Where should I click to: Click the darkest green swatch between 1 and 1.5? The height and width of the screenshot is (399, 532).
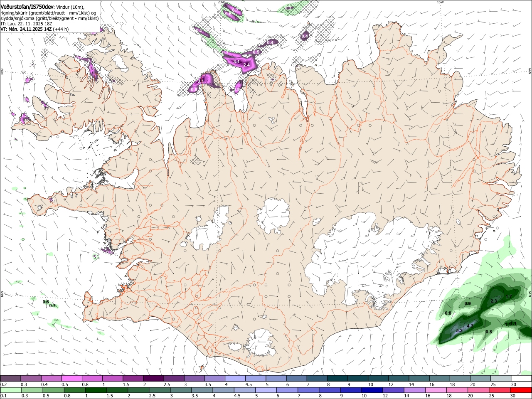pyautogui.click(x=96, y=390)
